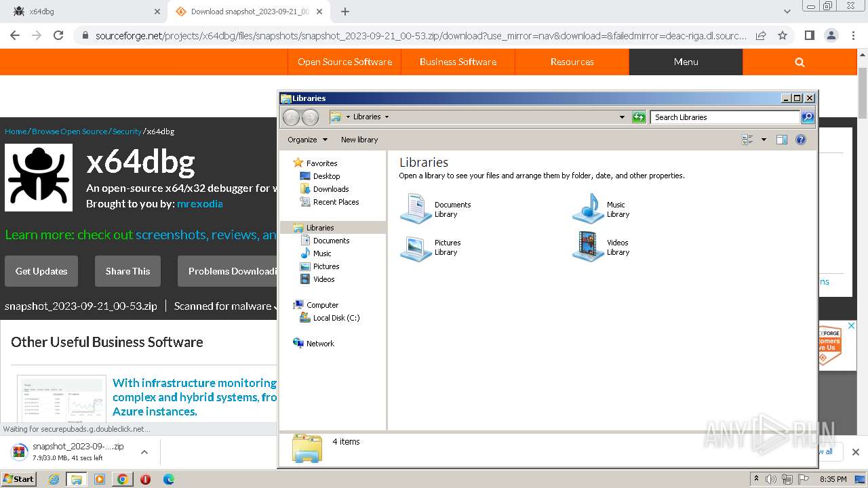
Task: Click the volume speaker tray icon
Action: point(771,479)
